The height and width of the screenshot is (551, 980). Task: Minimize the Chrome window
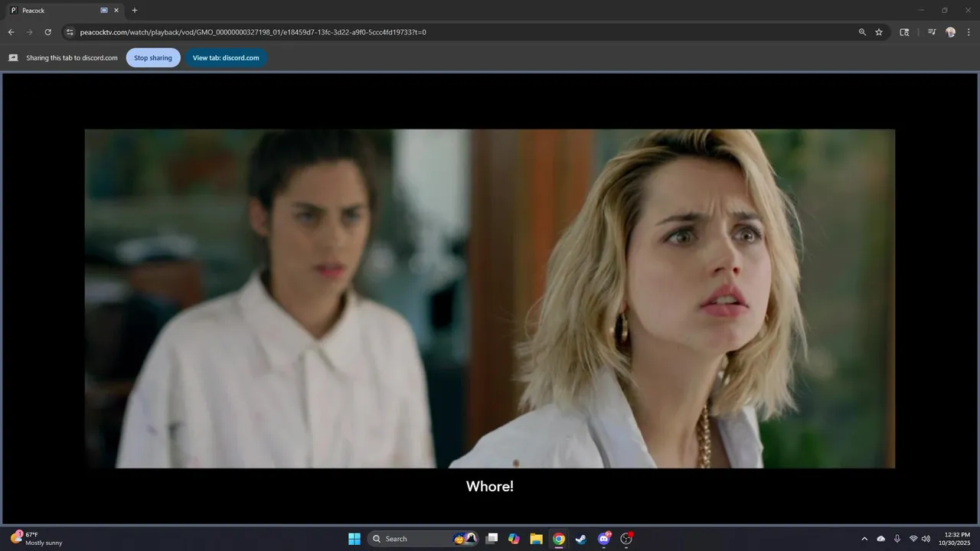[922, 11]
